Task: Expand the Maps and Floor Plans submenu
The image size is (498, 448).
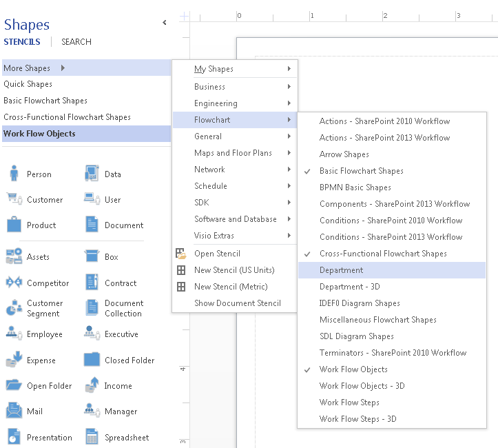Action: 234,153
